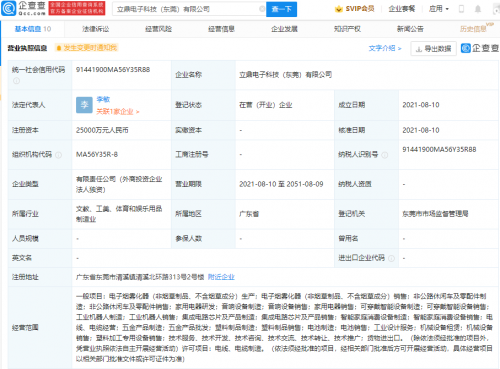Viewport: 500px width, 369px height.
Task: Click registered address 广东省东莞市清溪镇 text
Action: click(140, 277)
